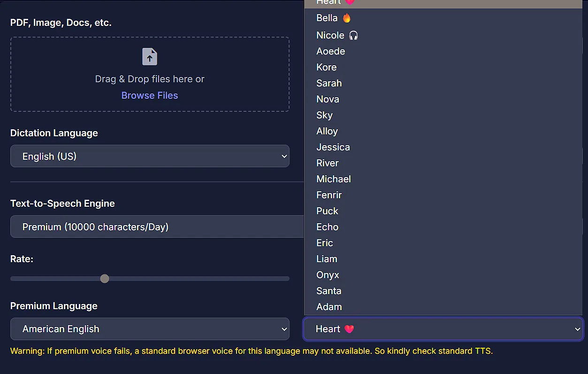Select the Aoede voice

click(x=330, y=51)
